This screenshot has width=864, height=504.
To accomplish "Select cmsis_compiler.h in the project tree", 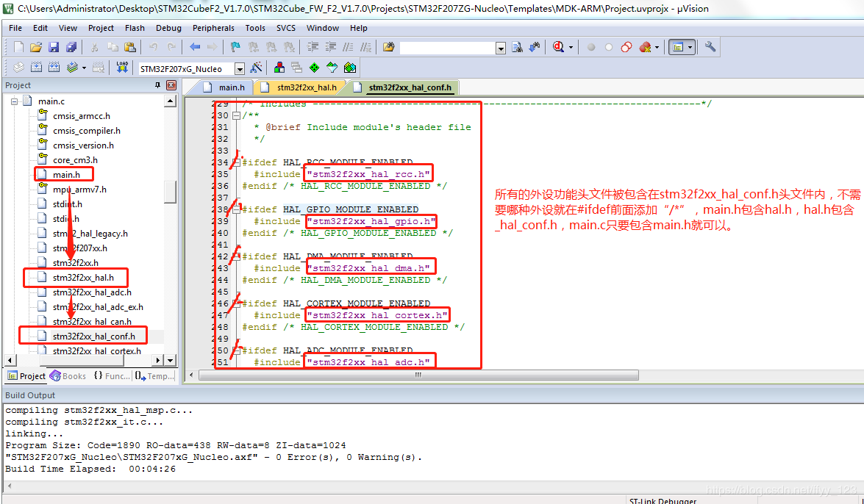I will coord(87,131).
